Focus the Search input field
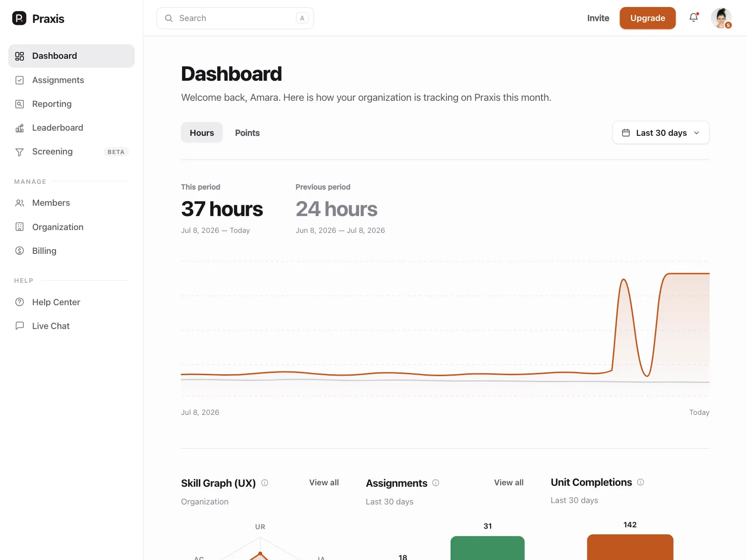747x560 pixels. [235, 18]
